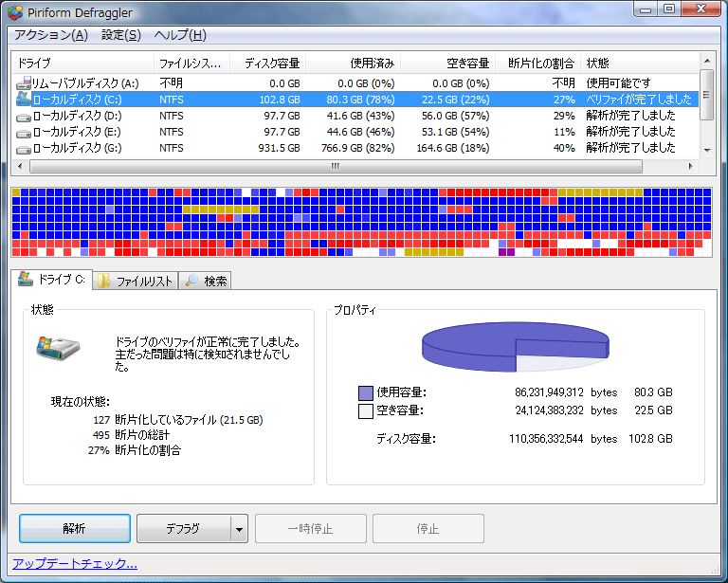Sort by the 空き容量 column header
Viewport: 728px width, 583px height.
[x=448, y=63]
